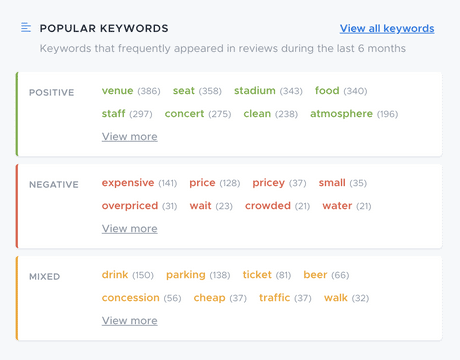This screenshot has height=360, width=460.
Task: Select the negative keyword price
Action: tap(202, 183)
